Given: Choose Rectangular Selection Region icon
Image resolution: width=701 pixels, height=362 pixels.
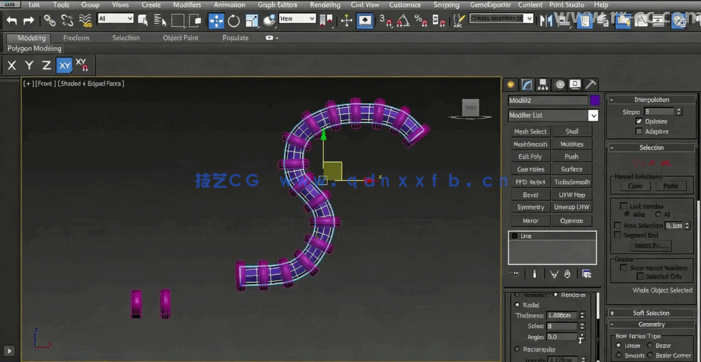Looking at the screenshot, I should tap(178, 21).
